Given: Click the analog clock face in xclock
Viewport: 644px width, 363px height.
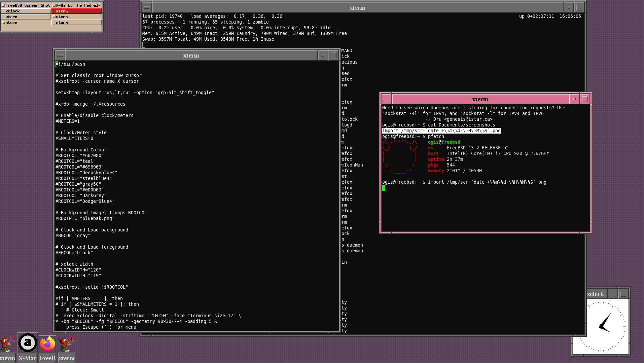Looking at the screenshot, I should coord(601,326).
